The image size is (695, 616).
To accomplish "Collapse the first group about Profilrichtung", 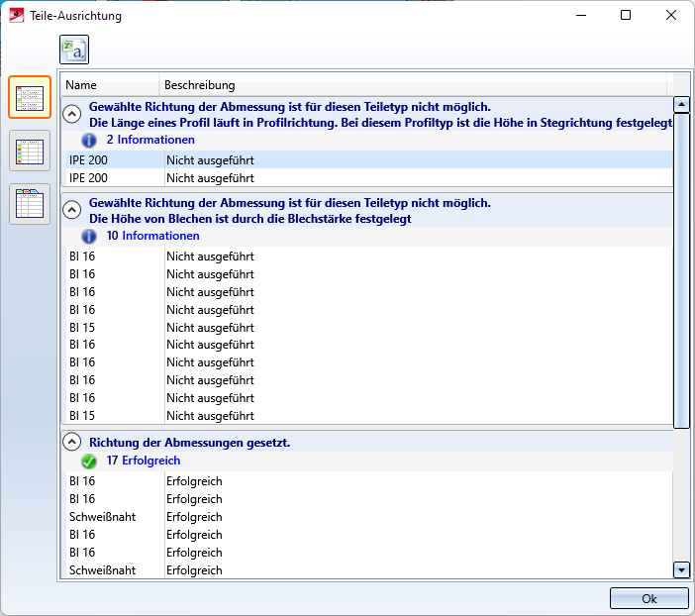I will click(71, 114).
